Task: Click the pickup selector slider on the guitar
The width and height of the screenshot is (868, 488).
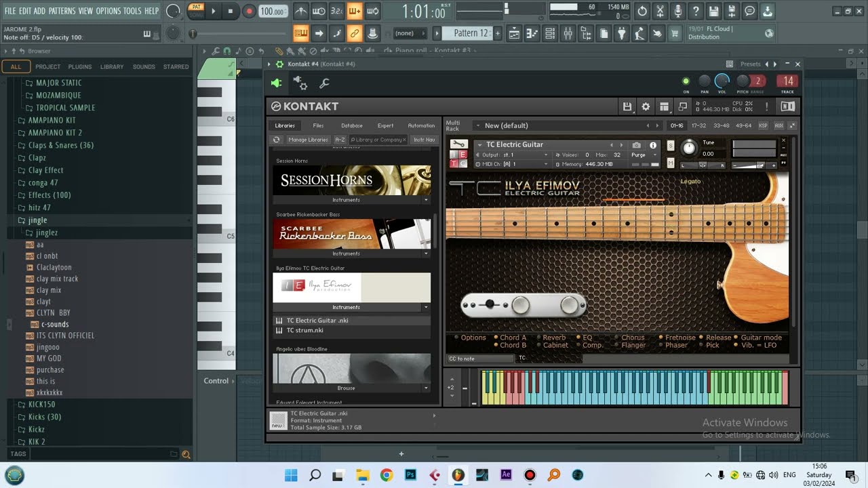Action: (x=490, y=305)
